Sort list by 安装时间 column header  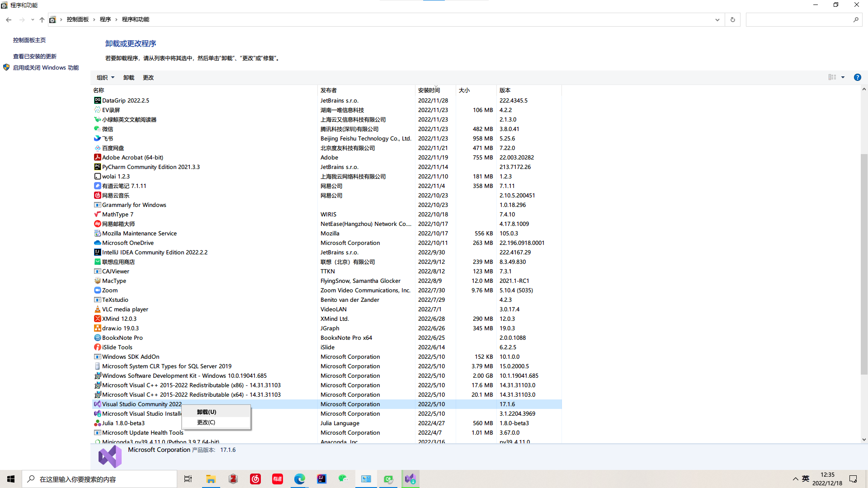click(429, 90)
